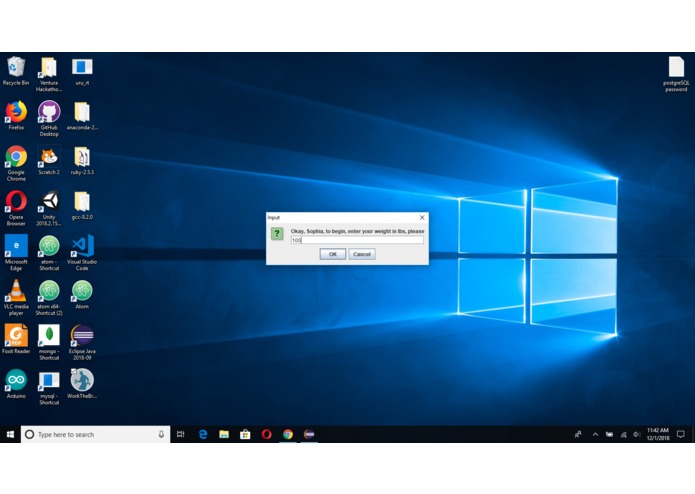Open the network tray icon
This screenshot has width=695, height=494.
tap(623, 434)
